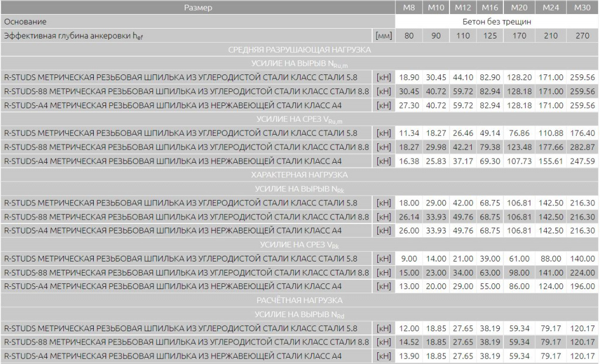Select the M20 column header
The image size is (600, 364).
519,8
